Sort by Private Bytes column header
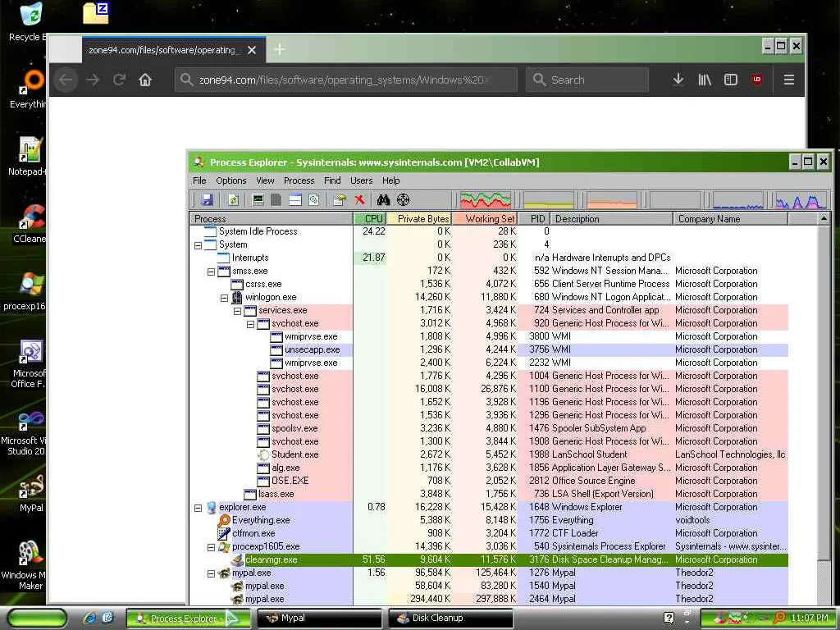The image size is (840, 630). click(419, 218)
